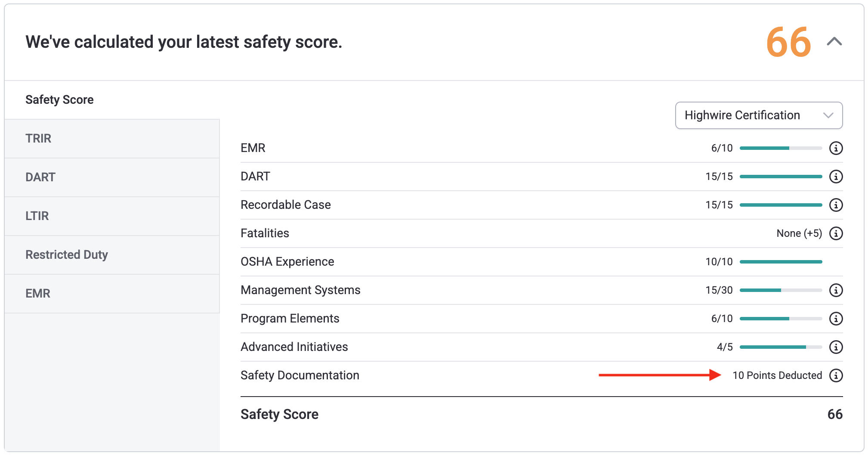Click Program Elements info icon
This screenshot has width=868, height=456.
coord(836,319)
